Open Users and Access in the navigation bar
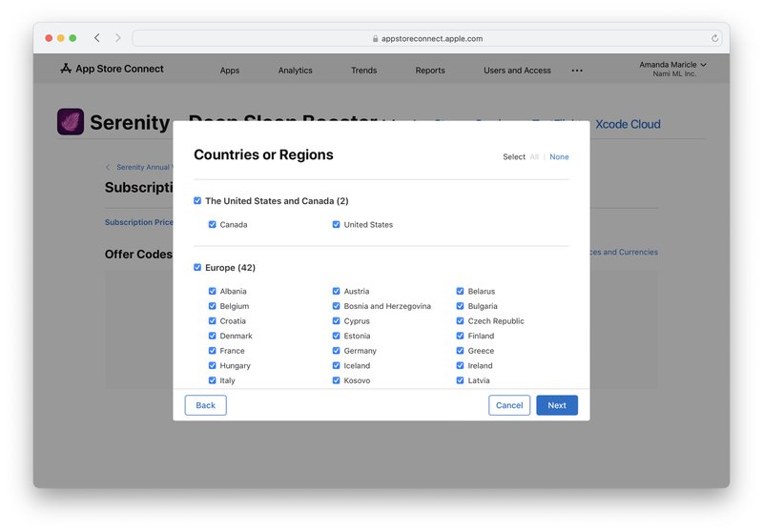This screenshot has height=532, width=763. point(517,71)
